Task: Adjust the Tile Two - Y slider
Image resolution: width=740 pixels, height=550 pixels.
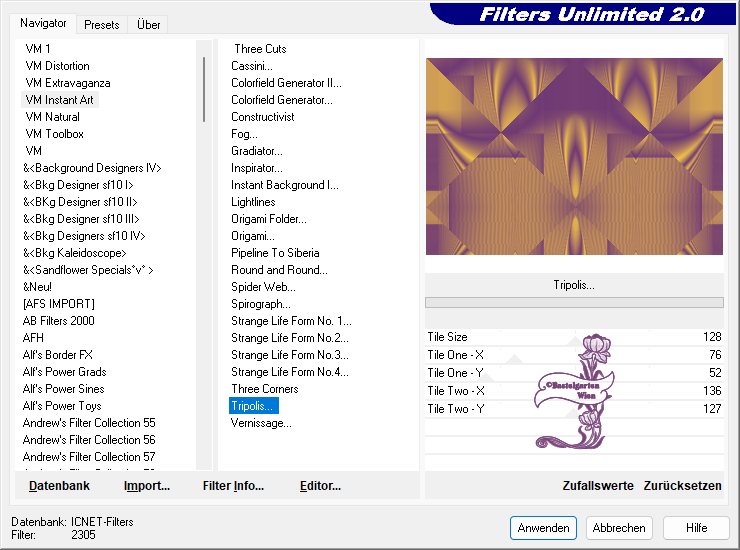Action: click(574, 409)
